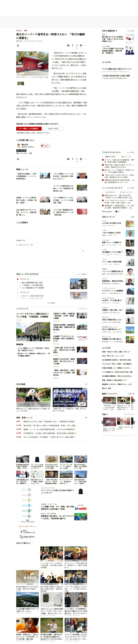Click mail icon in the lower share bar
Viewport: 138px width, 644px height.
pyautogui.click(x=68, y=159)
